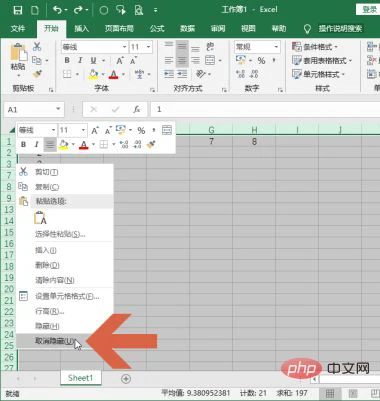Click the Undo arrow icon
The height and width of the screenshot is (401, 380).
[x=58, y=10]
